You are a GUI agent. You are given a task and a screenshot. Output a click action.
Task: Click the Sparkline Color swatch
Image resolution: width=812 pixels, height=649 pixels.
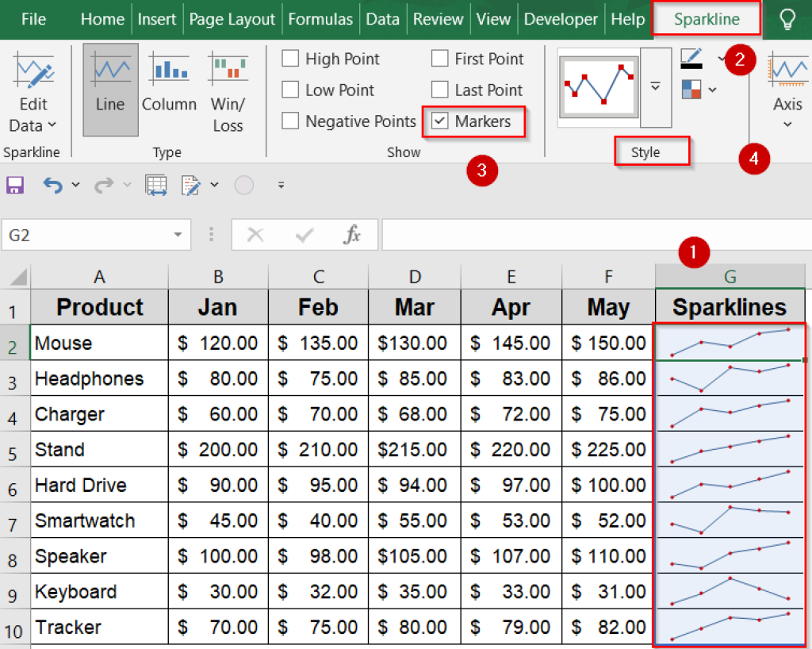tap(690, 58)
